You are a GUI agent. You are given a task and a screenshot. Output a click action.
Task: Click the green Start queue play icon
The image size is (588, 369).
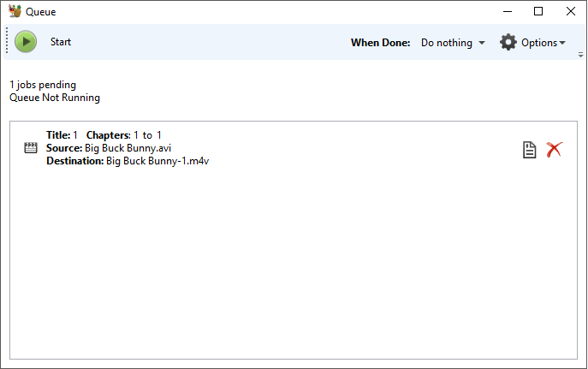[26, 42]
